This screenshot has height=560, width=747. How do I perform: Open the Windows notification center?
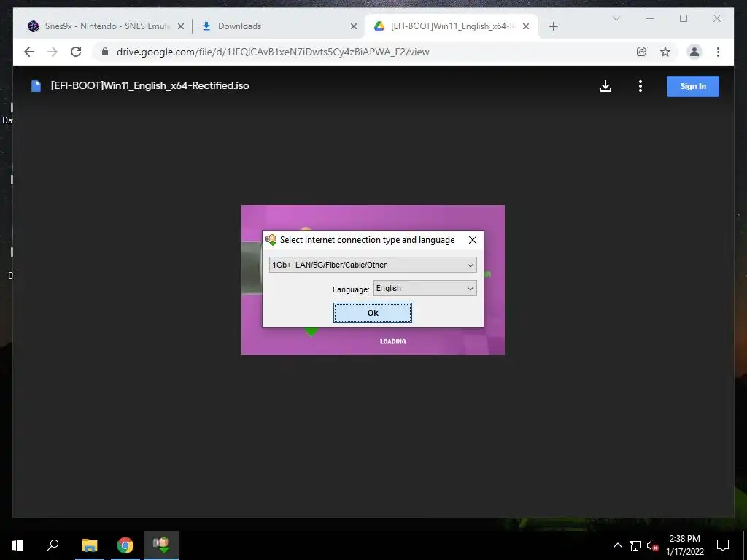click(x=723, y=545)
